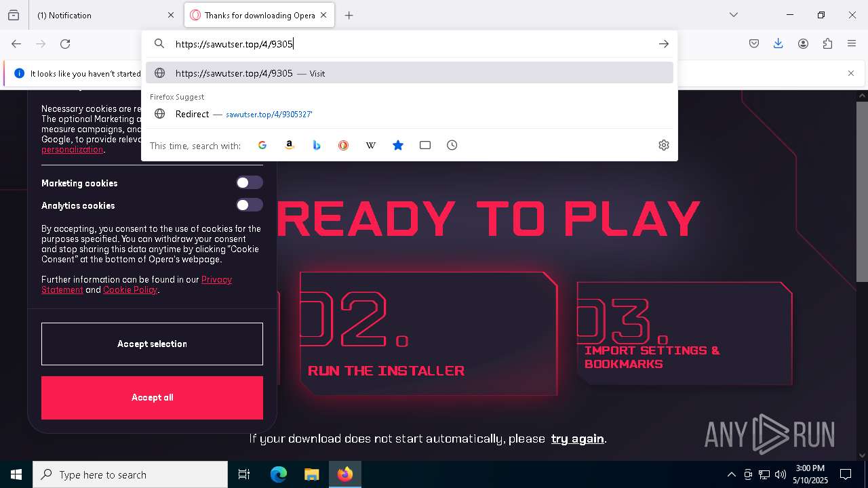The image size is (868, 488).
Task: Open the Firefox application menu
Action: pos(852,44)
